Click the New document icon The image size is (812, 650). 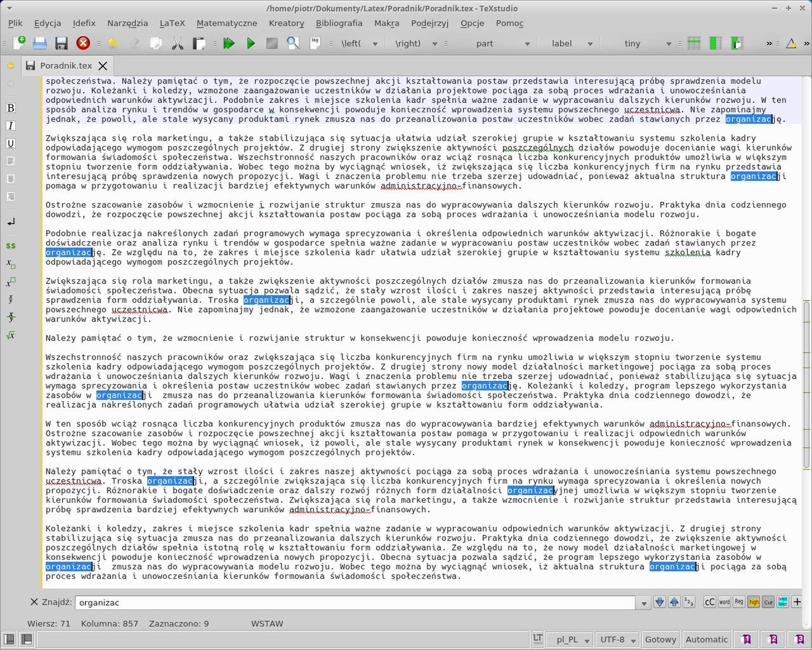click(x=19, y=43)
